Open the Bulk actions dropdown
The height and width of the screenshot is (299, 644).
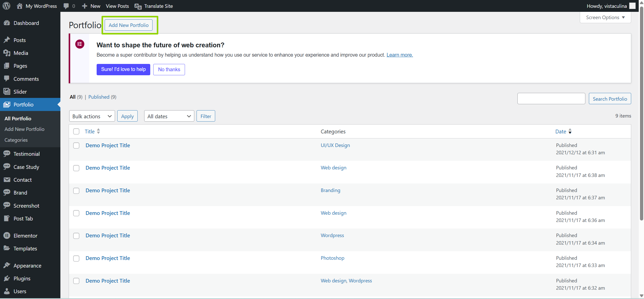point(92,116)
